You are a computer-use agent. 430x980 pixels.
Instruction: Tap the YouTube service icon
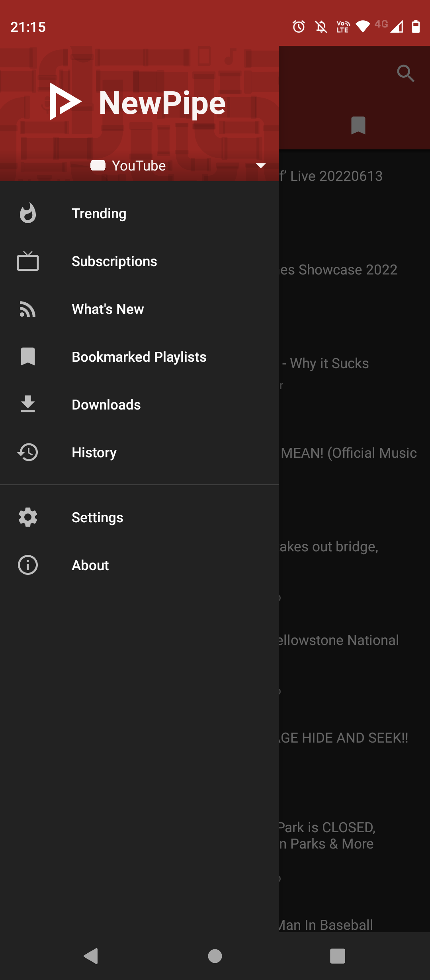click(98, 165)
